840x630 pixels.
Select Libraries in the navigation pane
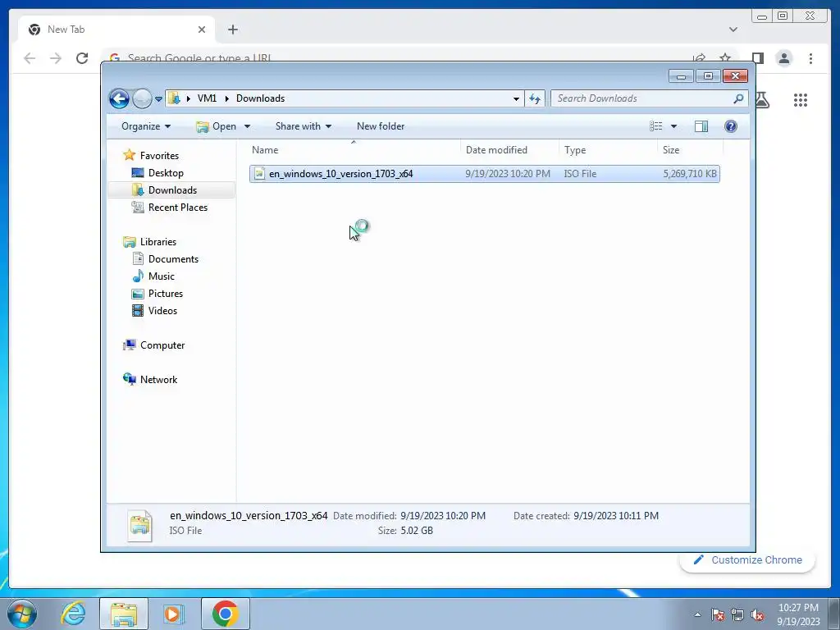pyautogui.click(x=158, y=242)
